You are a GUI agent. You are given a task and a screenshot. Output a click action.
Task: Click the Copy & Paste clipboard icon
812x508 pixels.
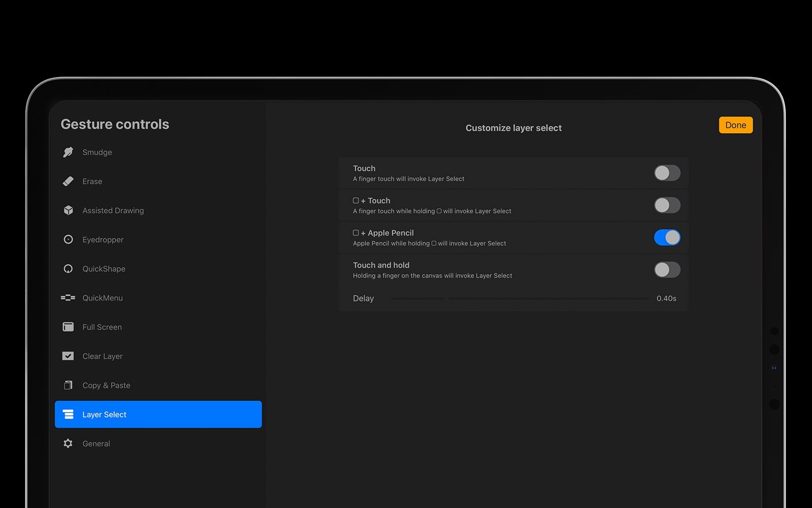pyautogui.click(x=68, y=385)
